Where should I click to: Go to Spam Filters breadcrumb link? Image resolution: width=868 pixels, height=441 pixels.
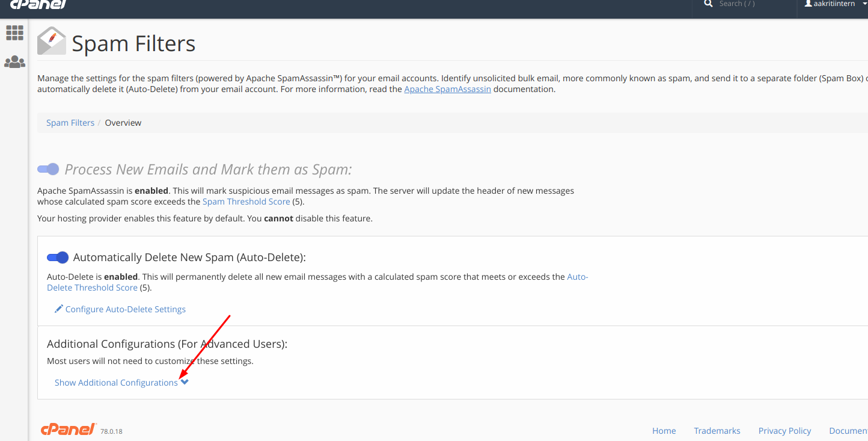point(70,123)
